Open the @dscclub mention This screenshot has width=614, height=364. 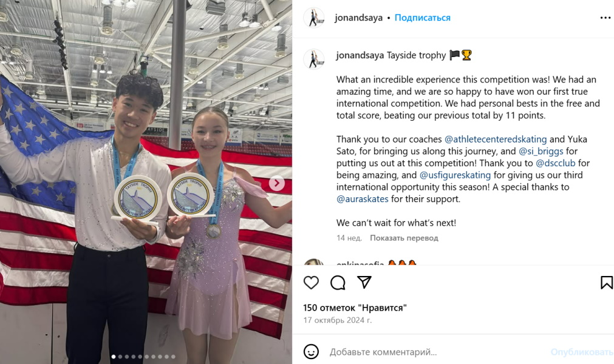pyautogui.click(x=556, y=163)
